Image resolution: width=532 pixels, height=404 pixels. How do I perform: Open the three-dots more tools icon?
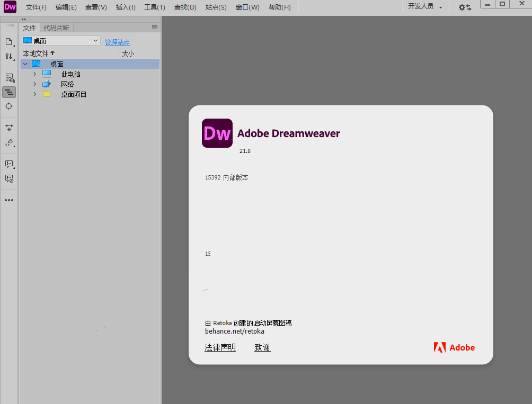point(9,200)
